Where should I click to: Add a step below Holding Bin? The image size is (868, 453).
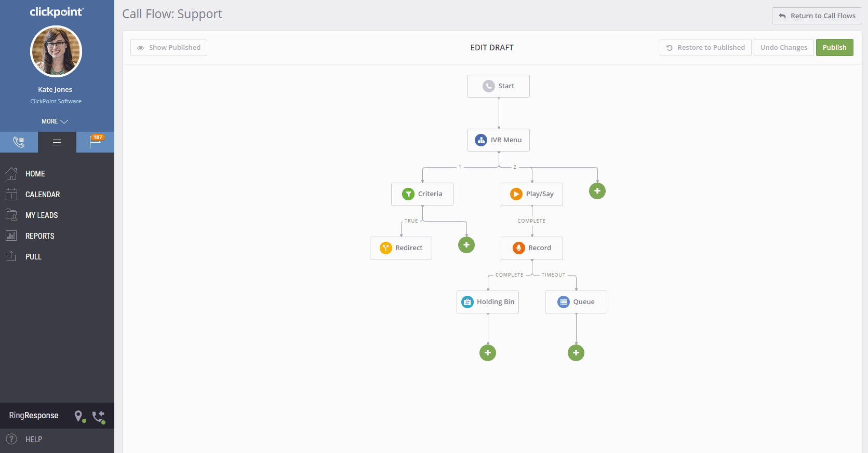click(488, 353)
